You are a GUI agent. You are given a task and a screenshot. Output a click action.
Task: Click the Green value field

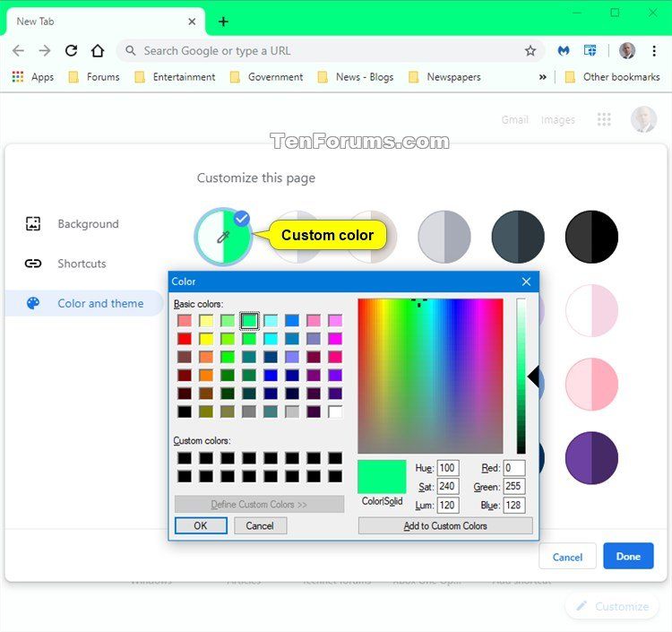click(514, 486)
